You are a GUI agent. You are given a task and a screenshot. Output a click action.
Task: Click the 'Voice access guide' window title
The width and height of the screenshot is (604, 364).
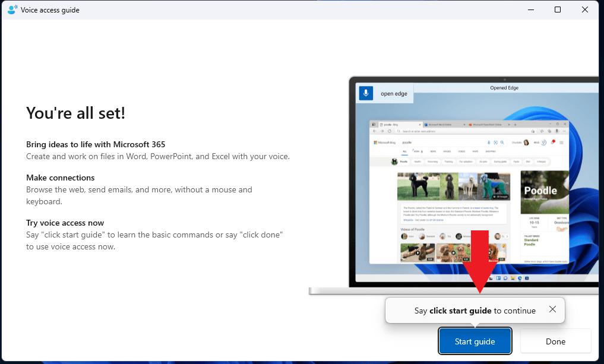click(x=50, y=10)
